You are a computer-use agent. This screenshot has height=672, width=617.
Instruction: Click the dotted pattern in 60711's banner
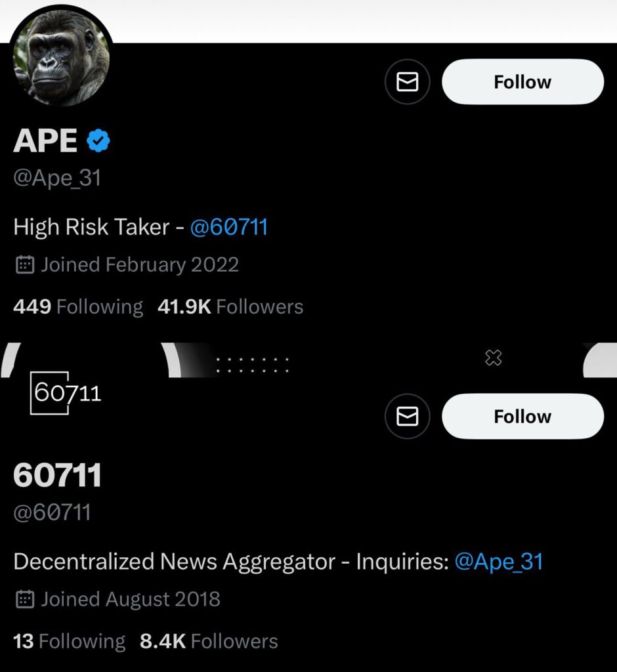[253, 365]
